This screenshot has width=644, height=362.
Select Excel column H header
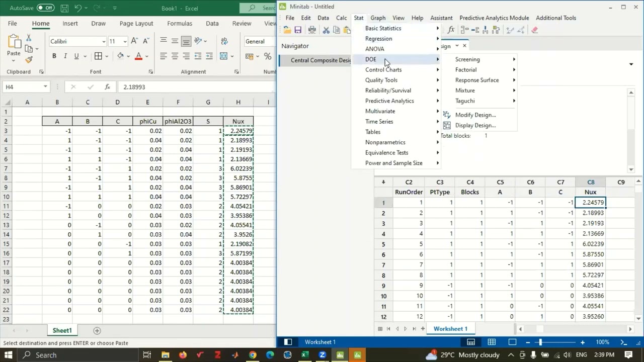pos(238,103)
